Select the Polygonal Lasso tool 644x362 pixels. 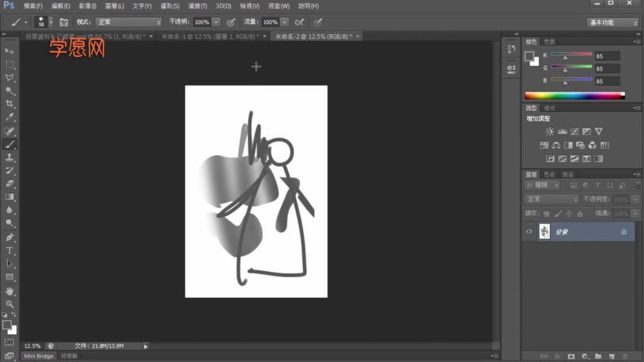pos(9,77)
